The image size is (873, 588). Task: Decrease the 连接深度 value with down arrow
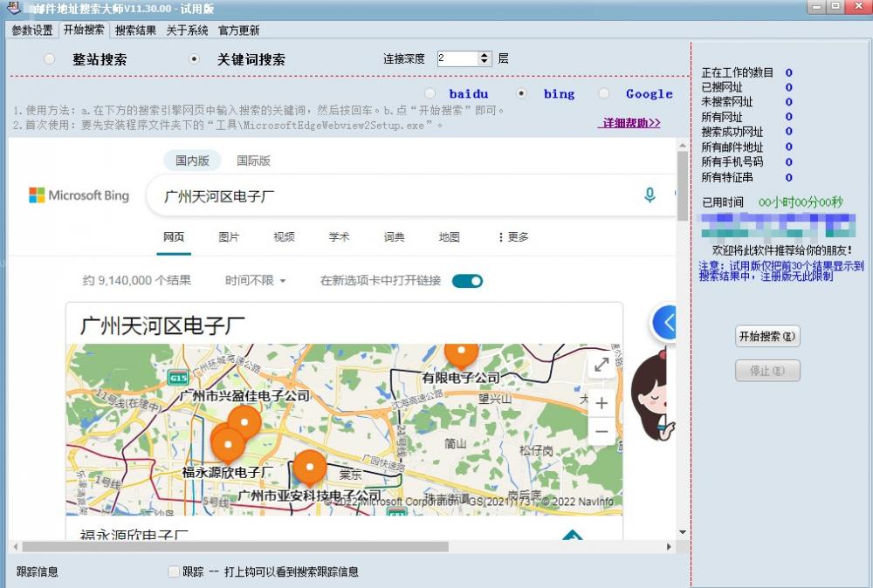pyautogui.click(x=485, y=62)
